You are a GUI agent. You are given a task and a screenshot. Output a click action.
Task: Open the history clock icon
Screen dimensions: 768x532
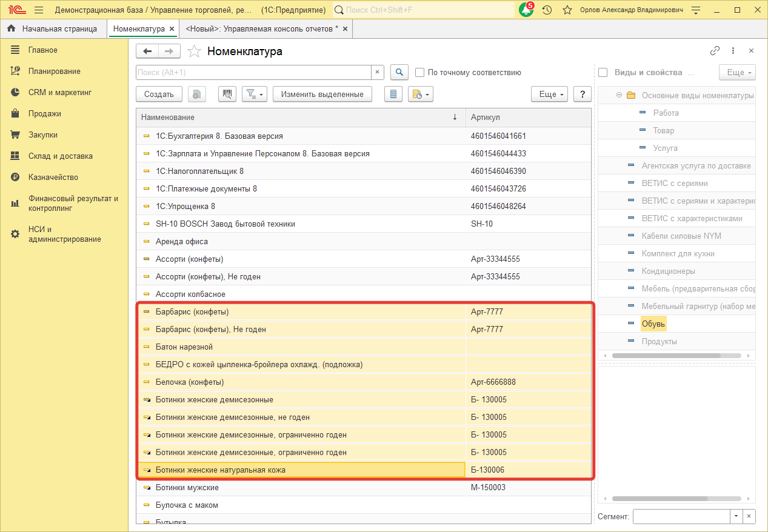coord(547,10)
